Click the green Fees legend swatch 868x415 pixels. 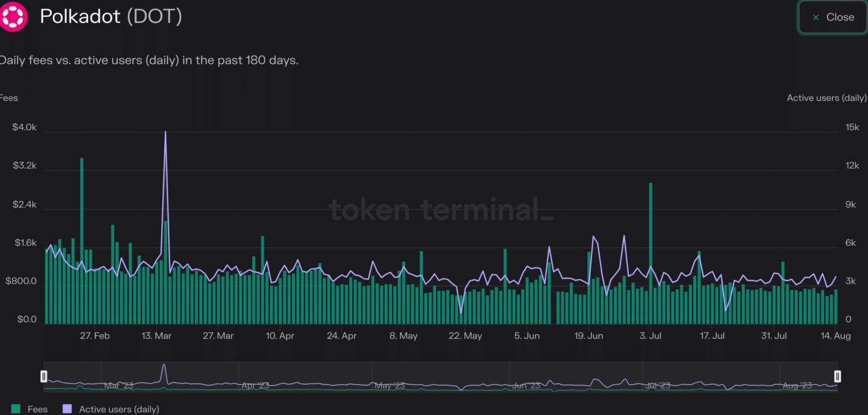16,409
